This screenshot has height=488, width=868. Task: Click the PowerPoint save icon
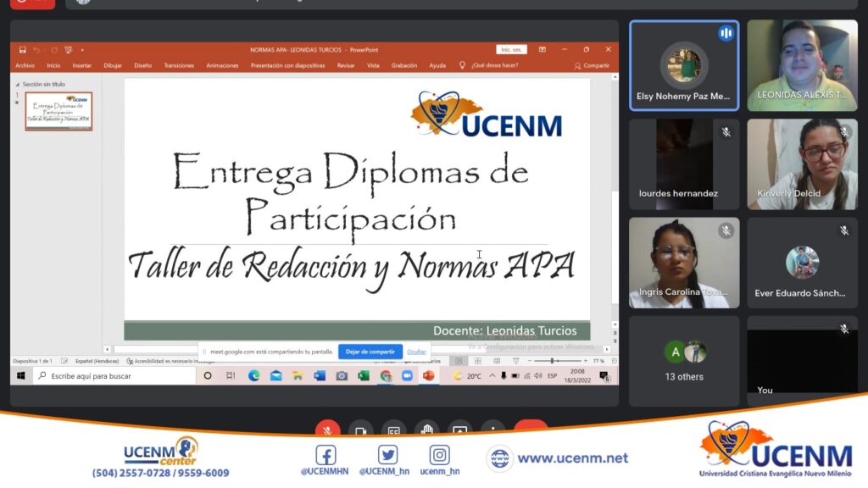pos(23,50)
